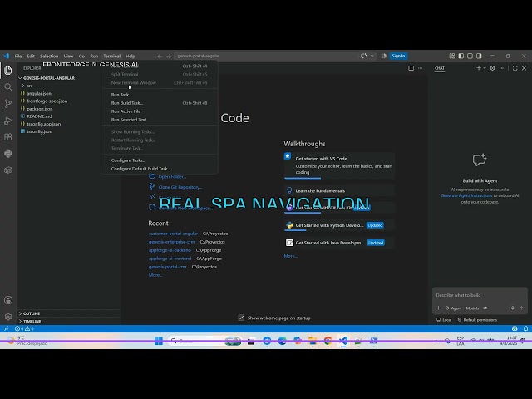The height and width of the screenshot is (399, 532).
Task: Focus the Describe what to build chat input
Action: (480, 295)
